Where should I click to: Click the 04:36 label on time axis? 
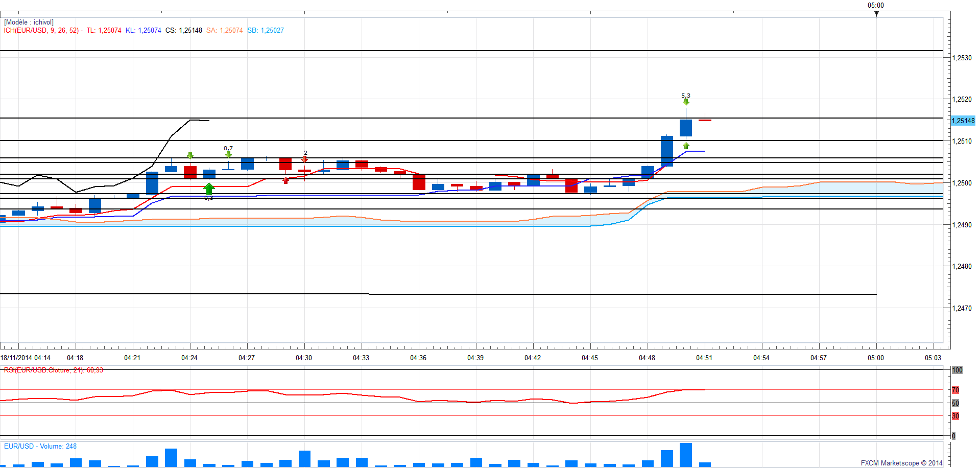[x=418, y=358]
